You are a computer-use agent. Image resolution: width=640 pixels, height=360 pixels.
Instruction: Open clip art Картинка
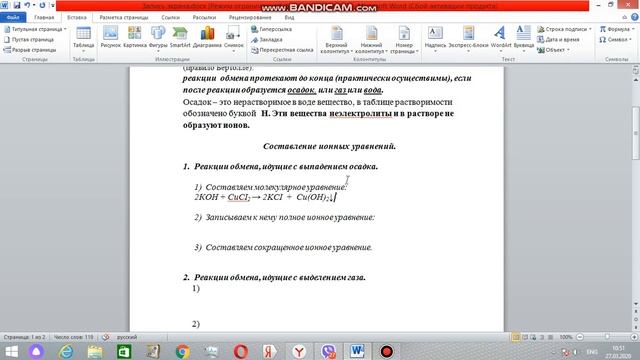pos(135,38)
